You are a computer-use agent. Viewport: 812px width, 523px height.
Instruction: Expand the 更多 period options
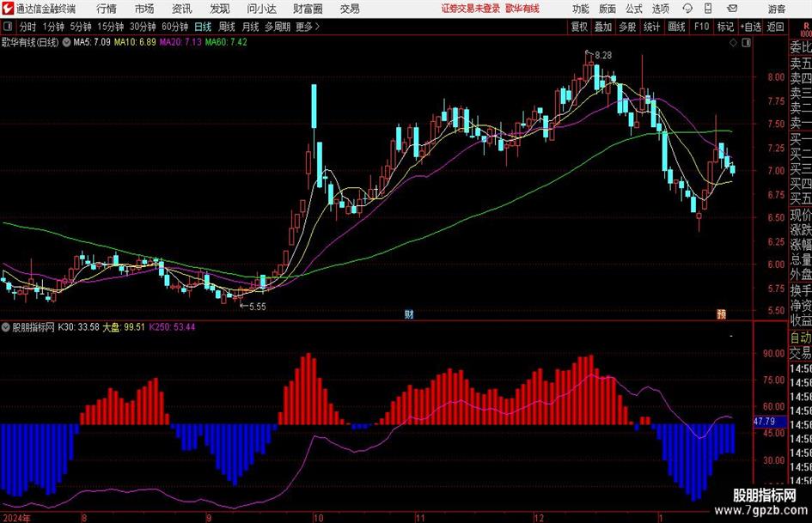pyautogui.click(x=308, y=27)
